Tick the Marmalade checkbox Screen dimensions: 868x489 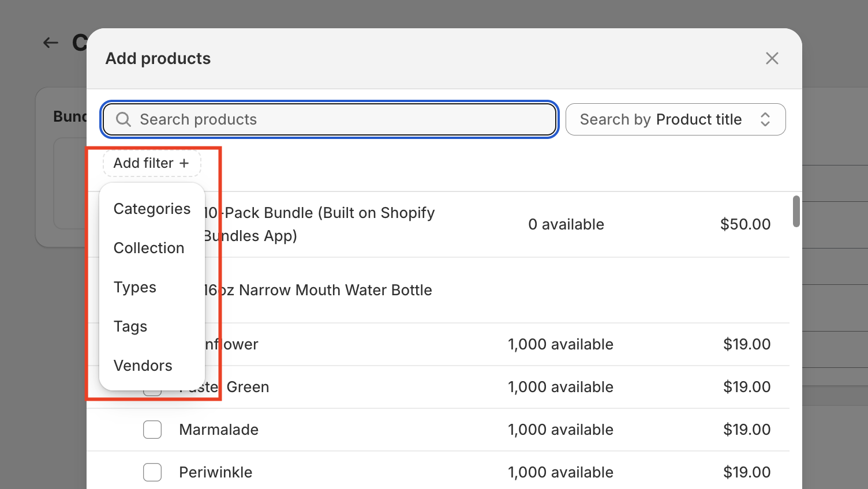coord(152,430)
